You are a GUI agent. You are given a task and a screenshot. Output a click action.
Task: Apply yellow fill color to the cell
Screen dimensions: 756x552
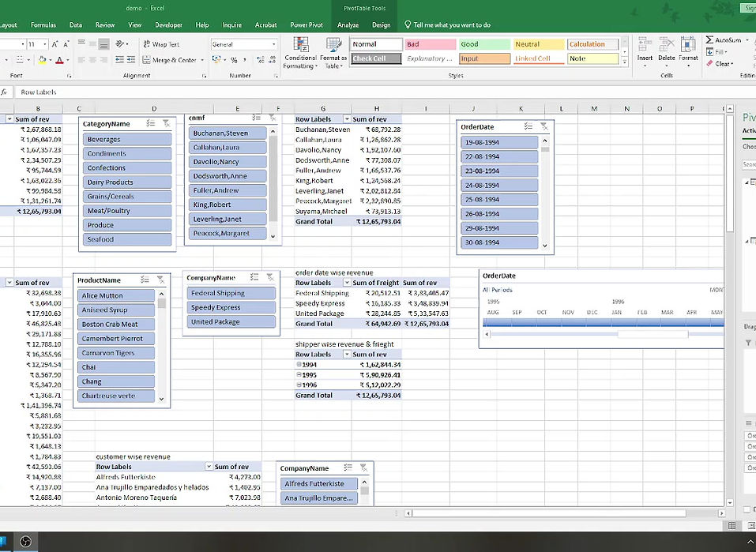(x=43, y=60)
